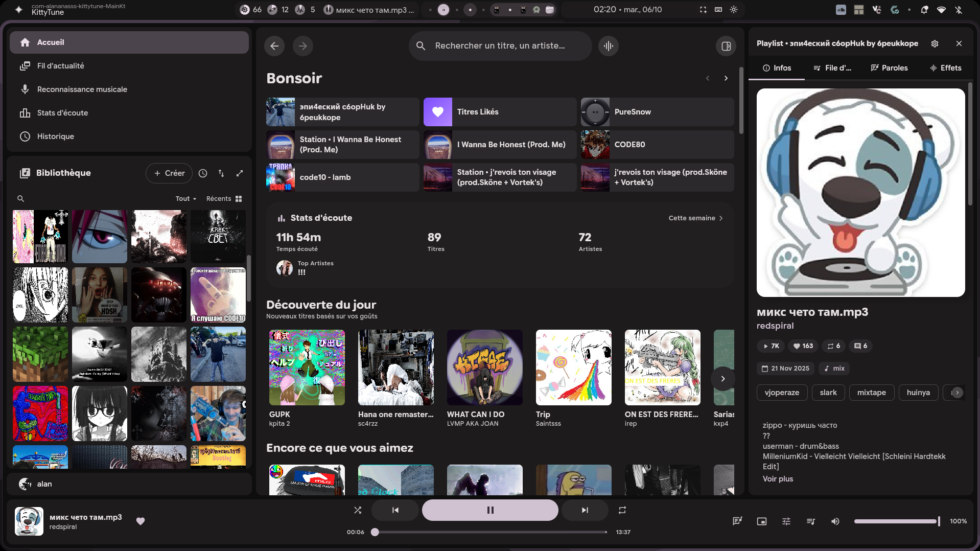Open the Tout filter dropdown
The height and width of the screenshot is (551, 980).
click(x=186, y=199)
